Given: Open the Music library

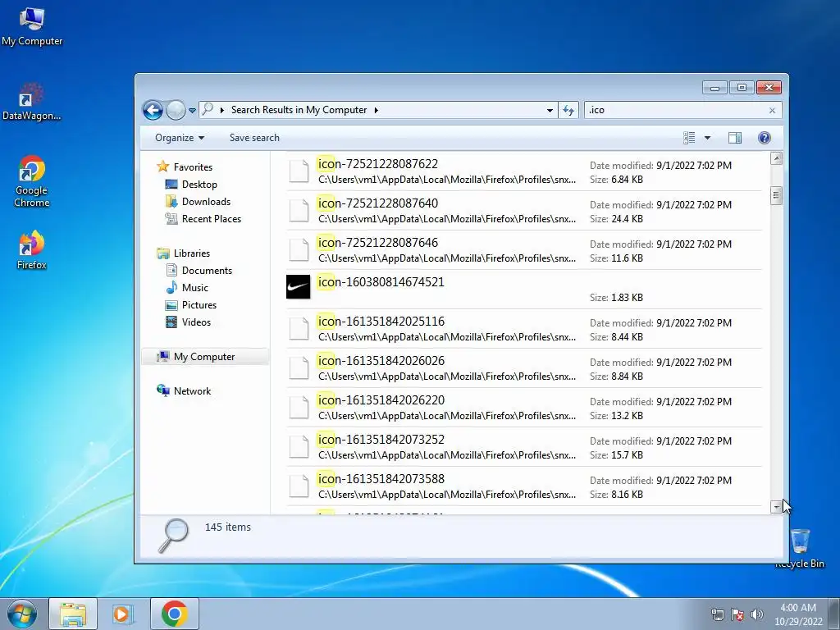Looking at the screenshot, I should (x=195, y=288).
